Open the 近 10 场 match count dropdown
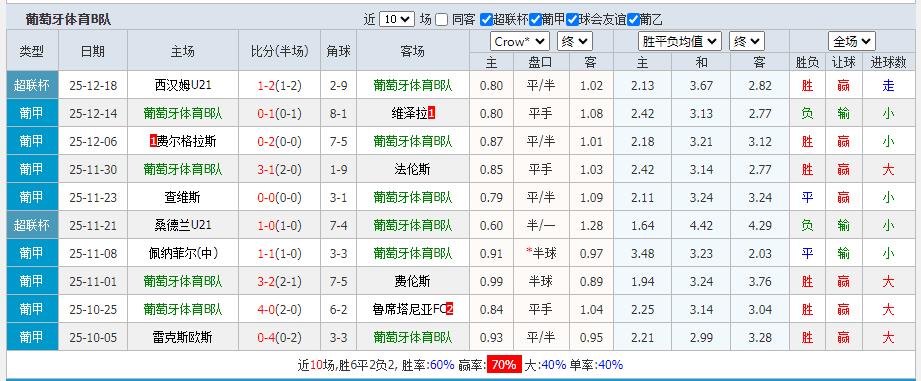921x381 pixels. coord(396,19)
